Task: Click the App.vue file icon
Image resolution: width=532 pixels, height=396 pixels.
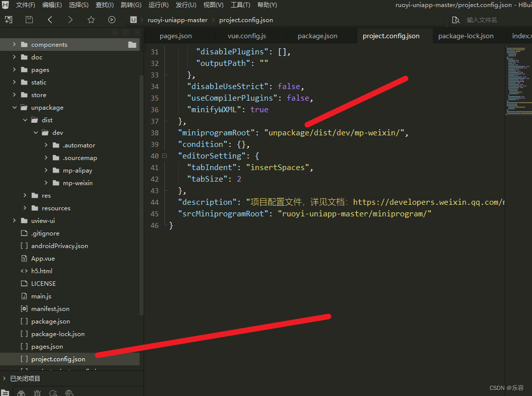Action: pyautogui.click(x=24, y=259)
